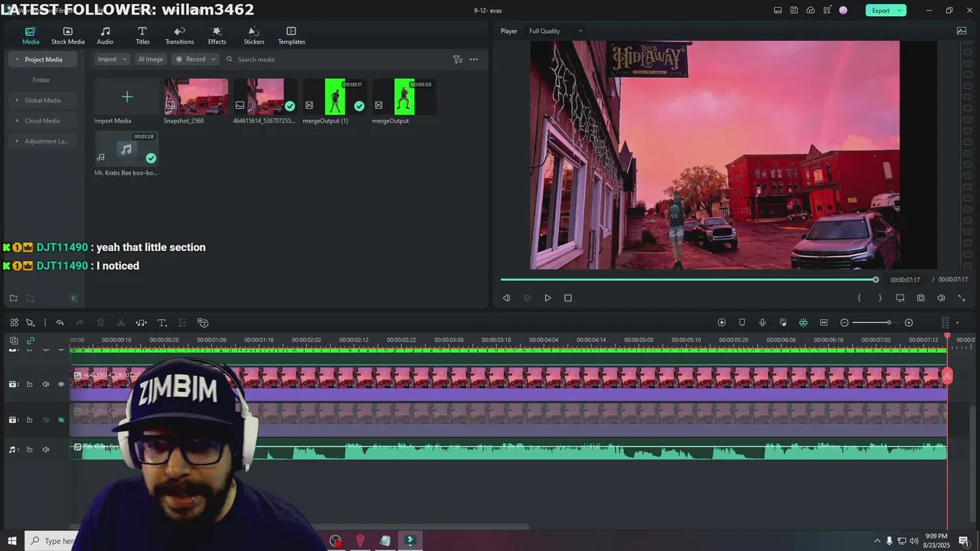Screen dimensions: 980x551
Task: Open the more tools icon in timeline toolbar
Action: click(203, 322)
